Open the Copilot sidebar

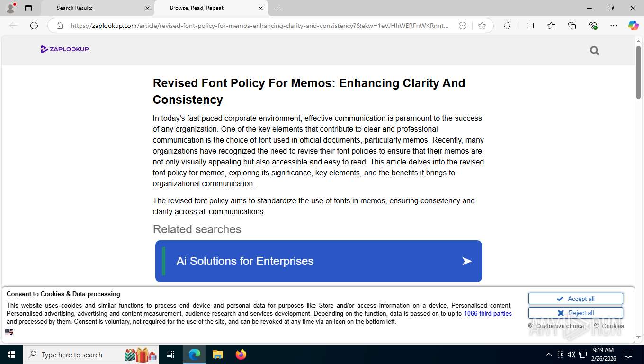[x=633, y=26]
